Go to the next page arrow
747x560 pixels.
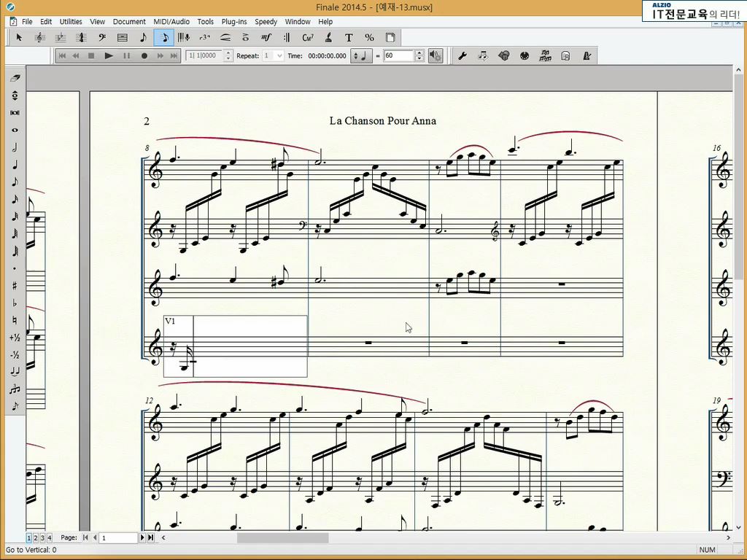click(x=142, y=537)
